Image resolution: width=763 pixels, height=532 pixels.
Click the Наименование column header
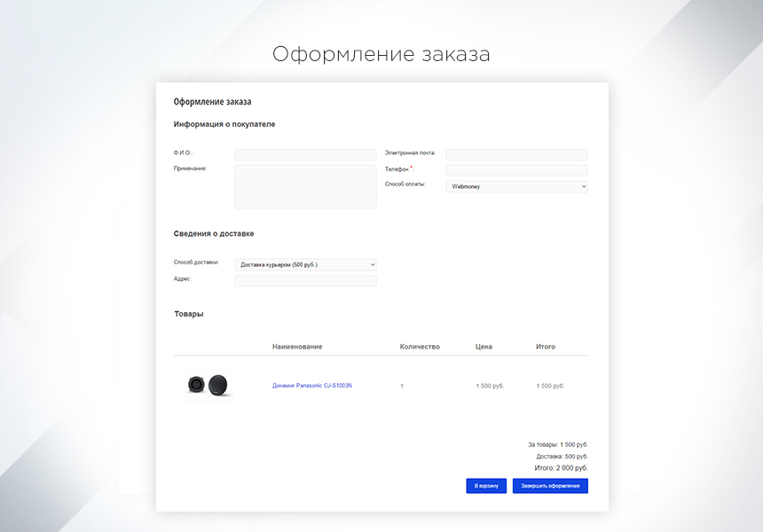tap(295, 346)
